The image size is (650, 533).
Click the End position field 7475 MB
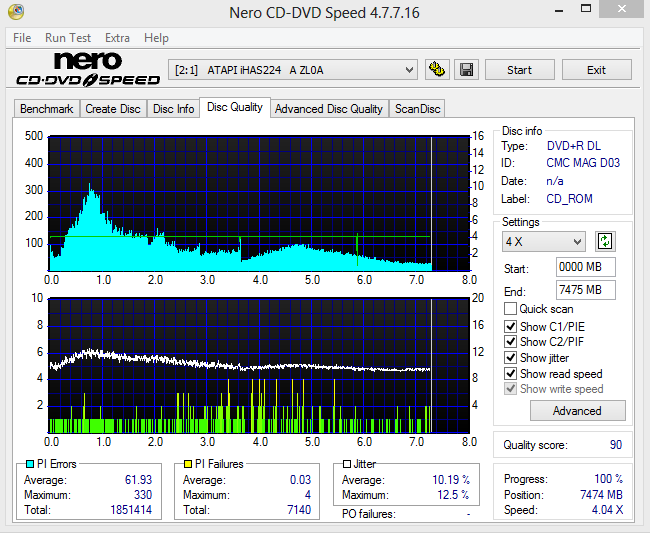pos(585,290)
